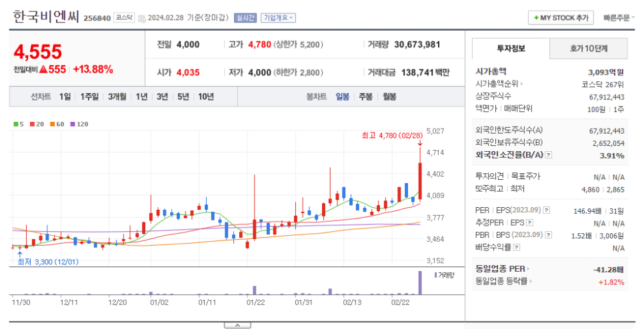Click the arrow beside 동일업종 등락률
Image resolution: width=644 pixels, height=329 pixels.
click(x=531, y=282)
